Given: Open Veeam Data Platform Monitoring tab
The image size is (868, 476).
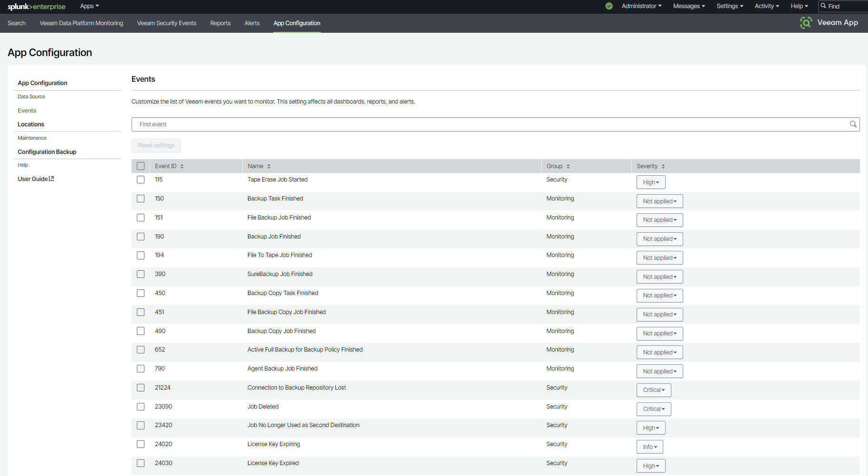Looking at the screenshot, I should click(x=81, y=23).
